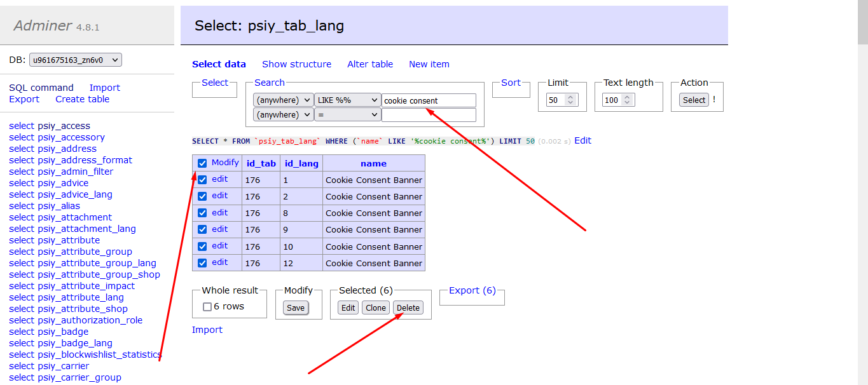
Task: Uncheck the row with id_lang 2
Action: pyautogui.click(x=202, y=196)
